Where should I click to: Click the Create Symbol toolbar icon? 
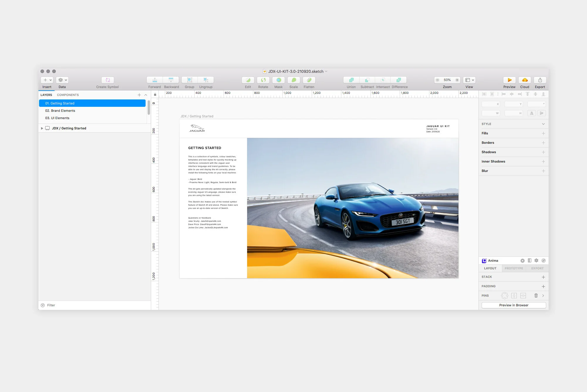[107, 80]
